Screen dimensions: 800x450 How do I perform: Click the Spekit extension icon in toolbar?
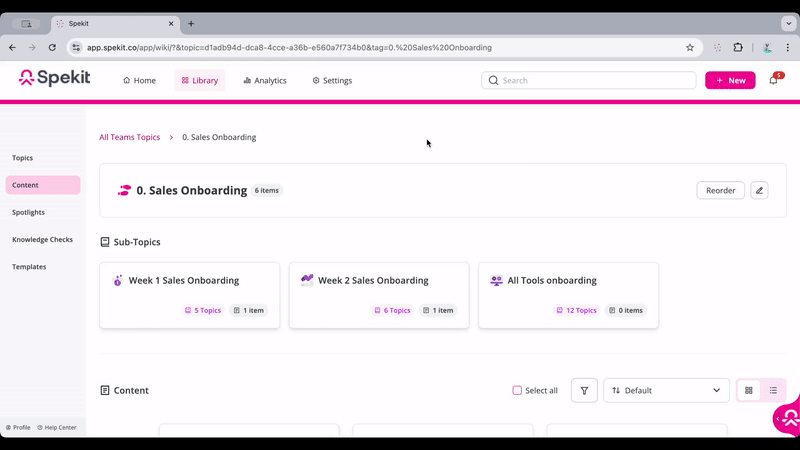[x=718, y=47]
